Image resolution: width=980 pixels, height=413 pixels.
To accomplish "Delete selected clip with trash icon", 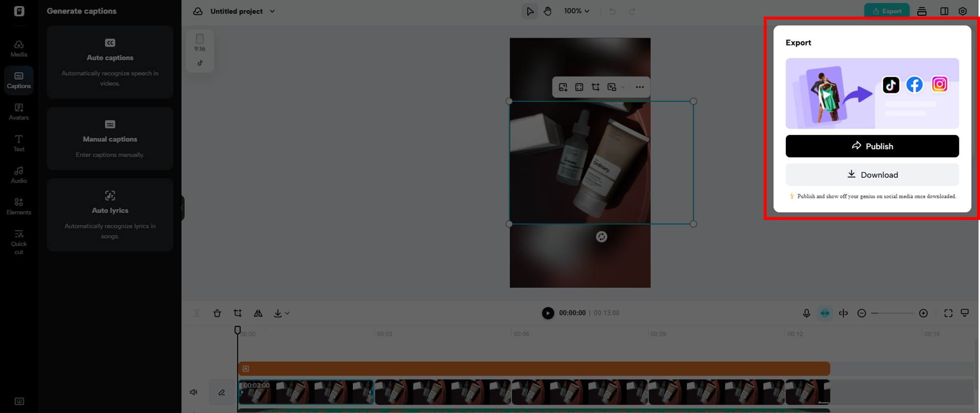I will [x=217, y=313].
